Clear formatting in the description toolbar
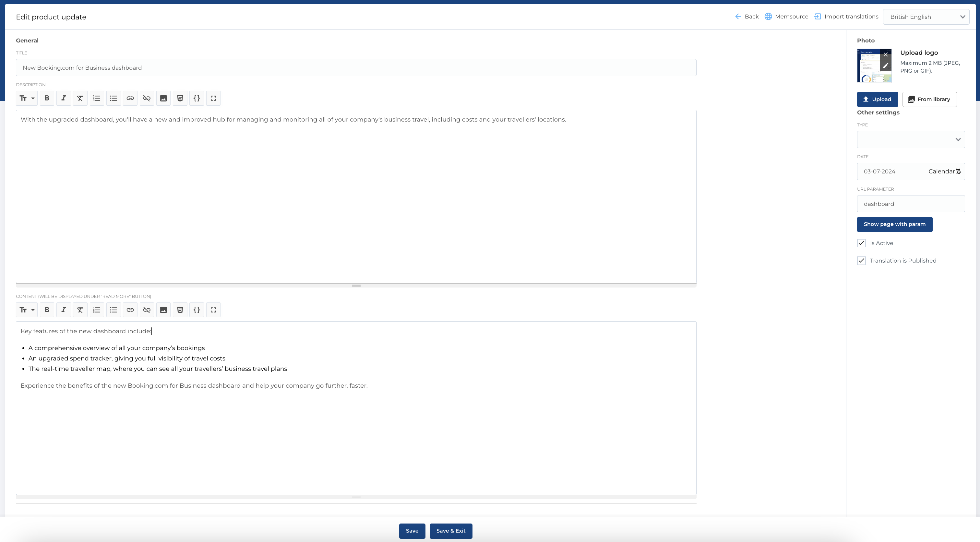This screenshot has width=980, height=542. [80, 98]
